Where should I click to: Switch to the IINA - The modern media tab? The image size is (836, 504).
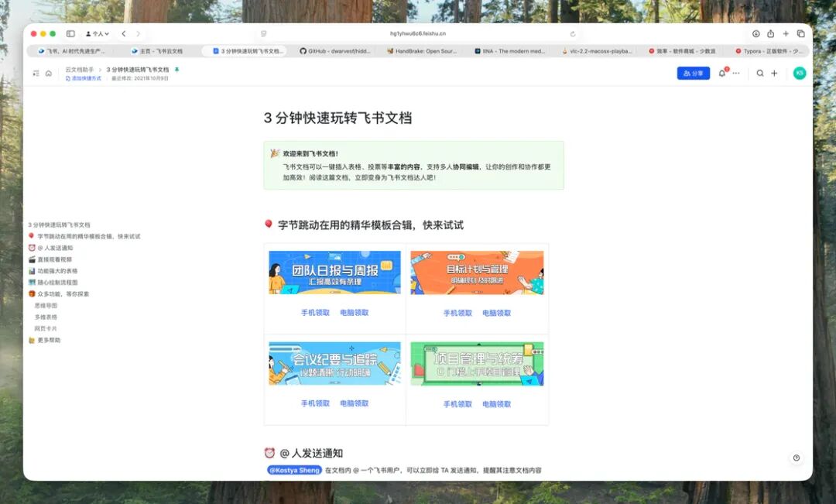pos(509,51)
